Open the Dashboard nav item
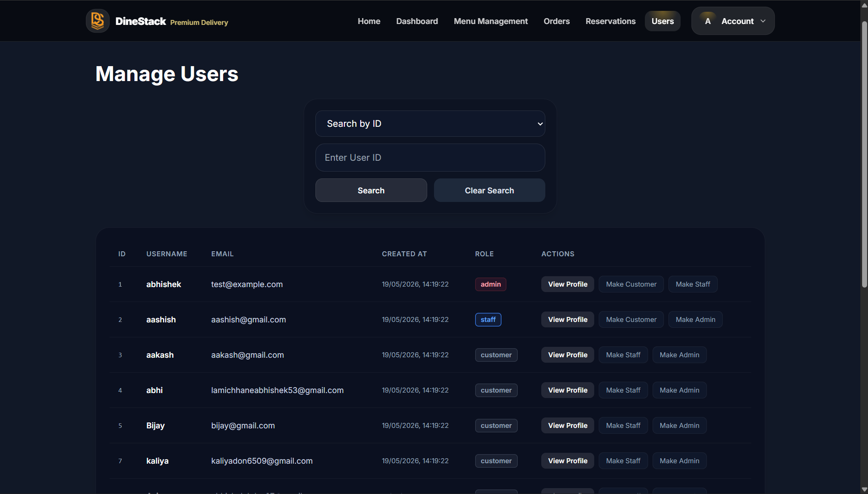Image resolution: width=868 pixels, height=494 pixels. pyautogui.click(x=417, y=21)
